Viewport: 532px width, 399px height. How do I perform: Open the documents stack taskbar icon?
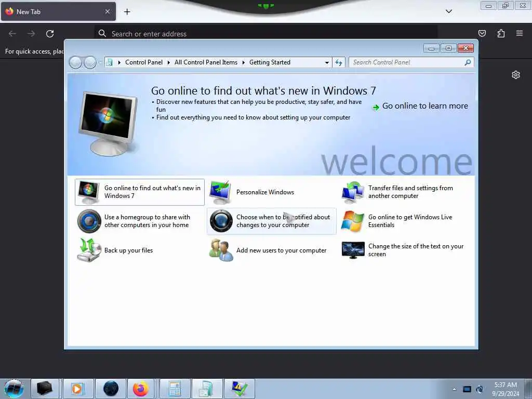click(x=207, y=389)
